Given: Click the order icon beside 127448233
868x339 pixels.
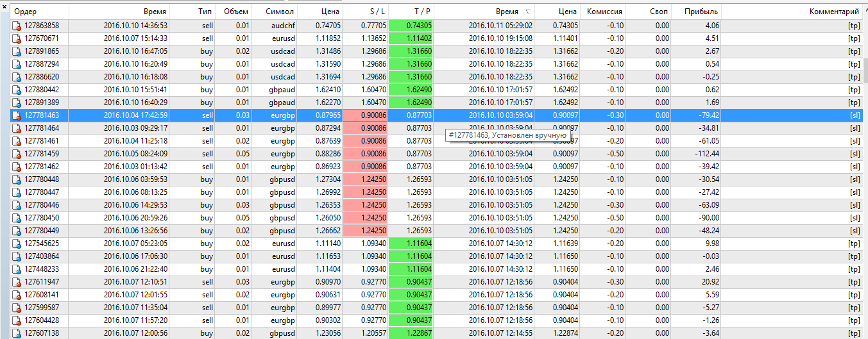Looking at the screenshot, I should 17,269.
